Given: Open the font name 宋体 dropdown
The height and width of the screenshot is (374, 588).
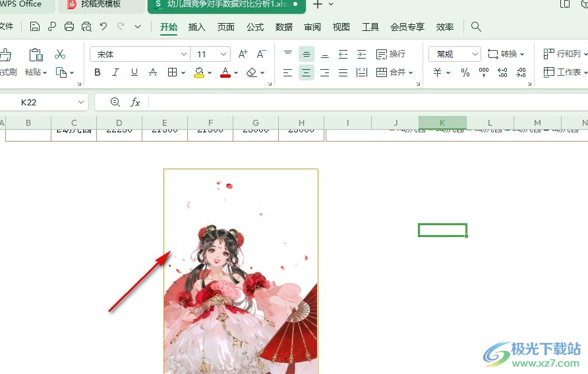Looking at the screenshot, I should pos(184,55).
